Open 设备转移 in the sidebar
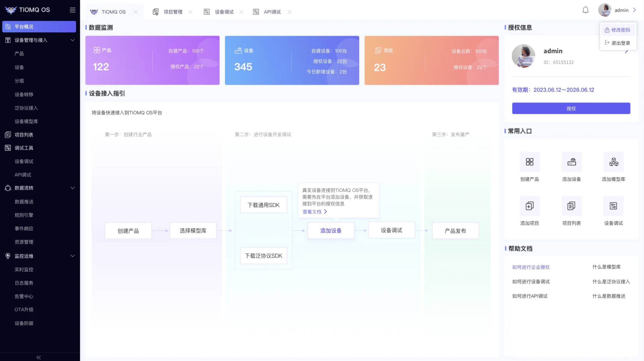Viewport: 644px width, 361px height. click(x=24, y=95)
